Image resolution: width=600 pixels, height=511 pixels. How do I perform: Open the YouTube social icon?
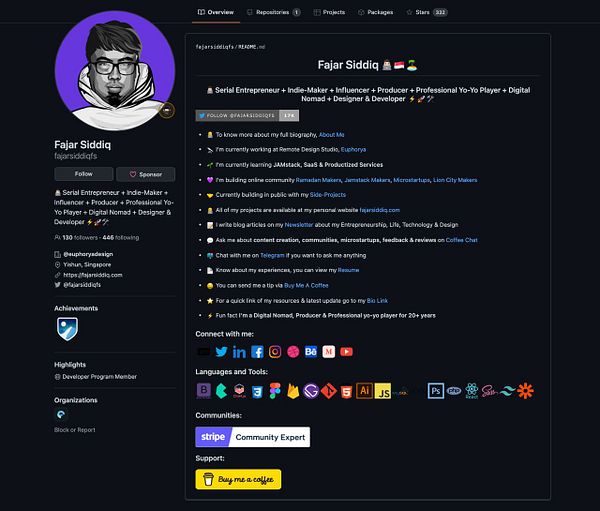pos(346,351)
